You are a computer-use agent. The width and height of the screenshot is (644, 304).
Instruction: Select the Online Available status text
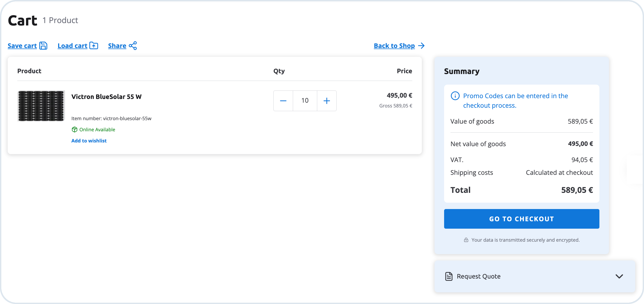(x=97, y=129)
